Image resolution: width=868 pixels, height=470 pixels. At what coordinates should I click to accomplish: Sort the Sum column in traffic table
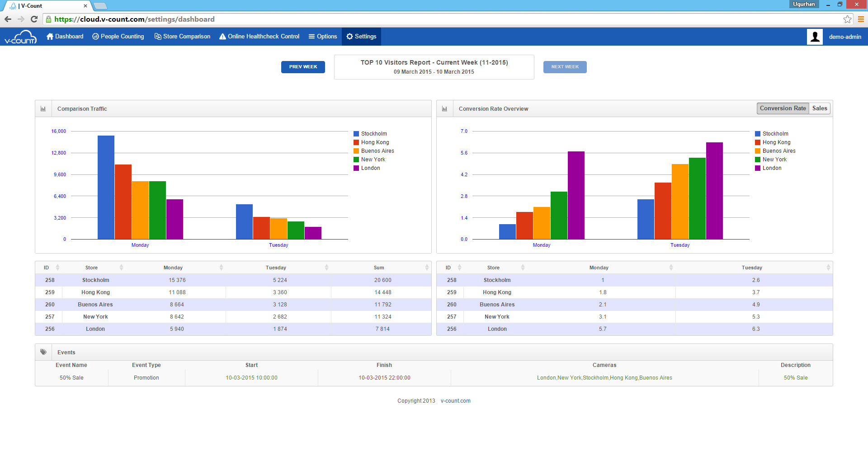coord(427,267)
